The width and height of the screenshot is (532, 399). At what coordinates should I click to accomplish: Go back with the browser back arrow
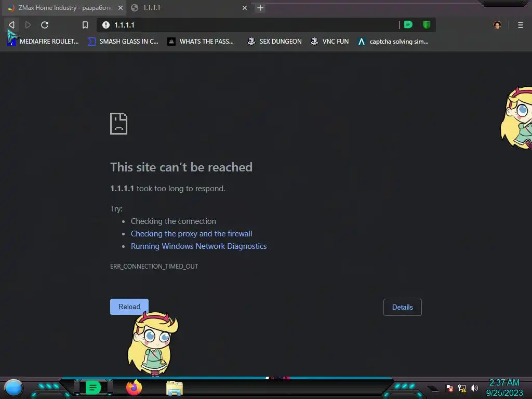[11, 25]
